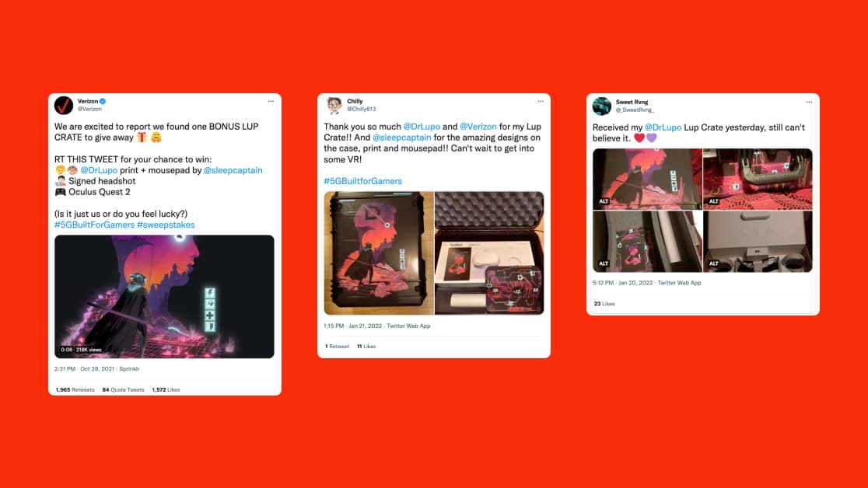View the 23 Likes on Sweet Rvng's tweet
868x488 pixels.
604,304
